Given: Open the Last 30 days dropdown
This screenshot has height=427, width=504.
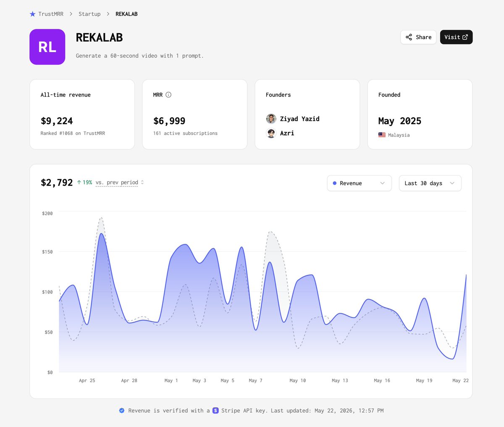Looking at the screenshot, I should (x=430, y=183).
